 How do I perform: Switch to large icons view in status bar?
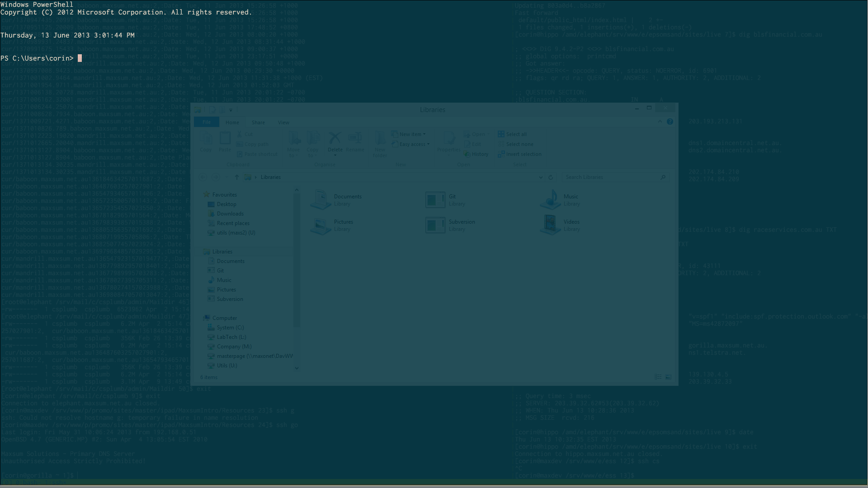[x=668, y=377]
